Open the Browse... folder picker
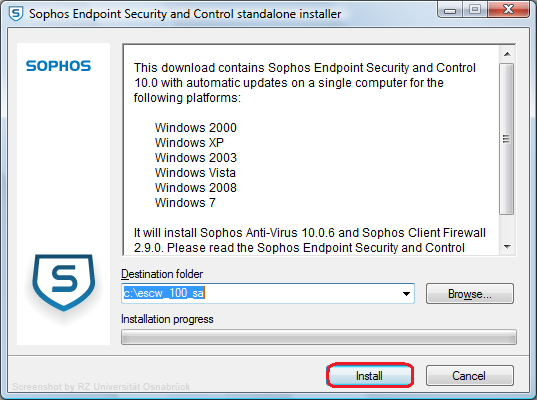 [470, 293]
